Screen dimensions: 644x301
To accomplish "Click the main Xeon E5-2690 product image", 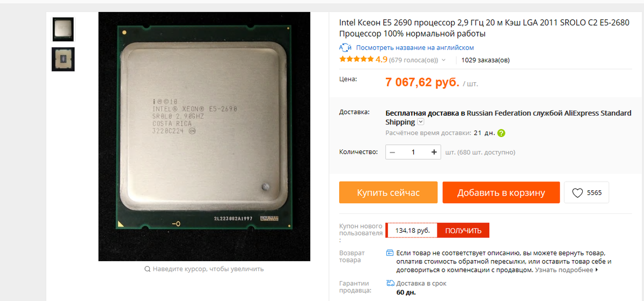I will 204,137.
